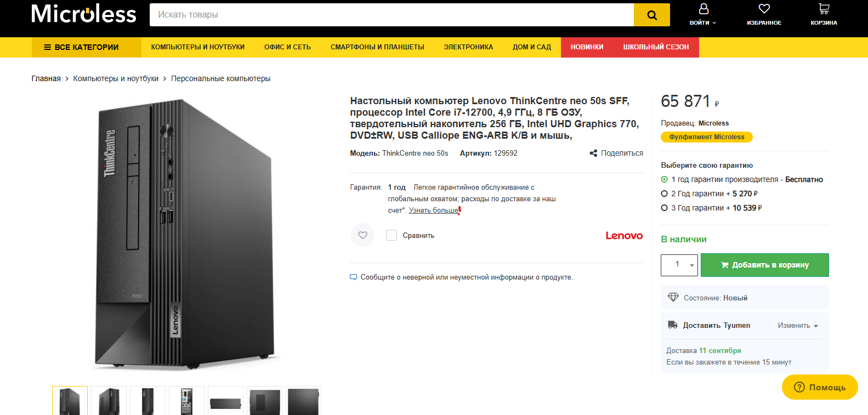Open ДОМ И САД menu

(x=532, y=47)
